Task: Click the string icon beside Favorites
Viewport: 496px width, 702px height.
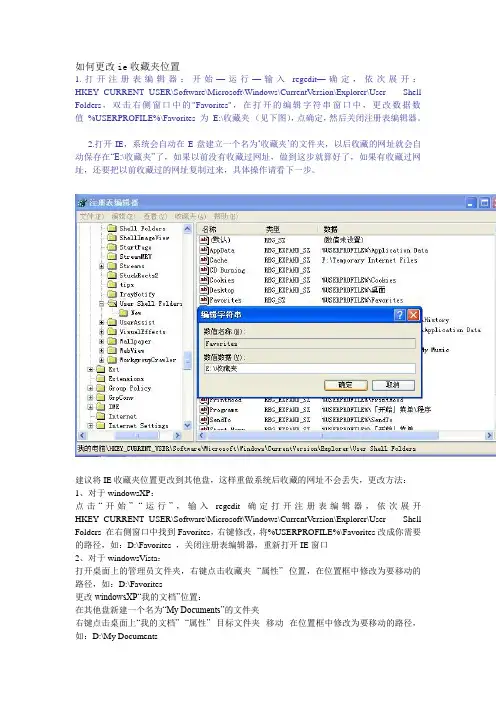Action: 204,300
